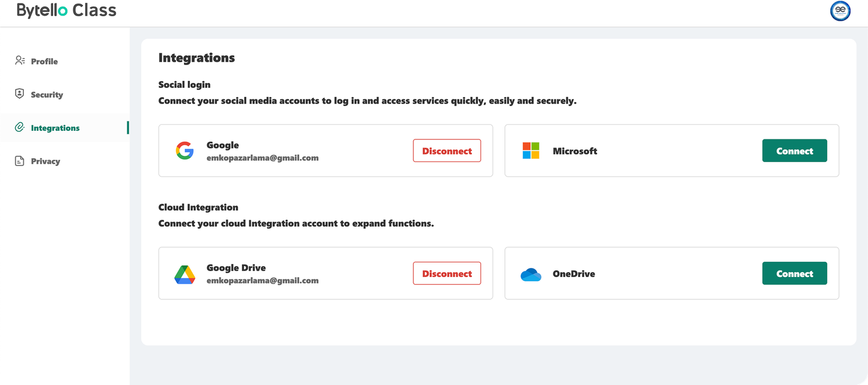Click the Google Drive triangle logo
Viewport: 868px width, 385px height.
tap(184, 274)
